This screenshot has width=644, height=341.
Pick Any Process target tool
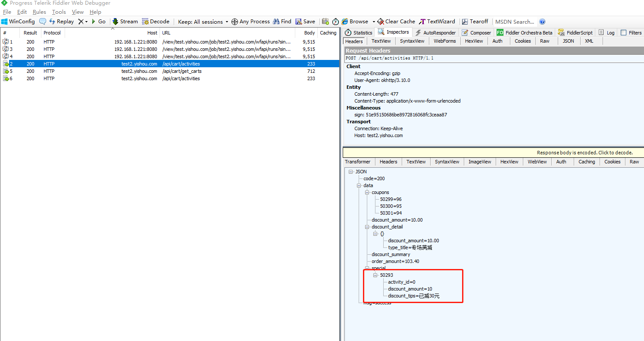250,22
